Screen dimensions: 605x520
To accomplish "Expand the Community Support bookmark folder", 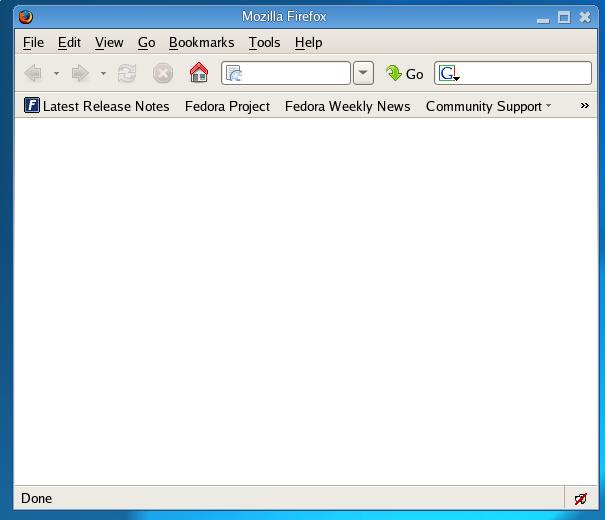I will (x=488, y=106).
